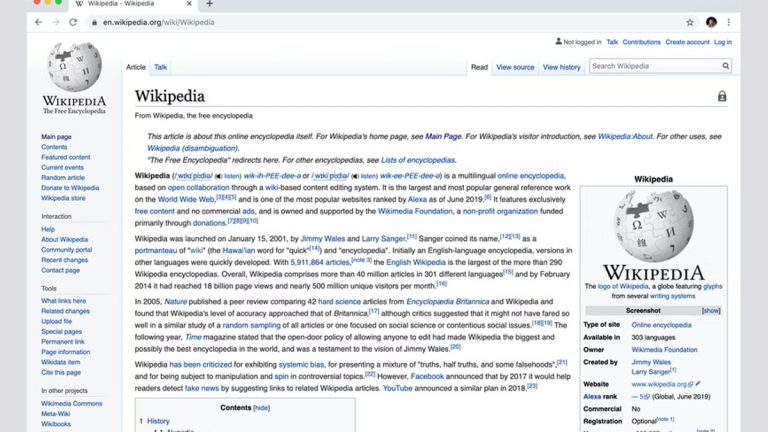Open the Chrome three-dot menu
Screen dimensions: 768x432
729,23
